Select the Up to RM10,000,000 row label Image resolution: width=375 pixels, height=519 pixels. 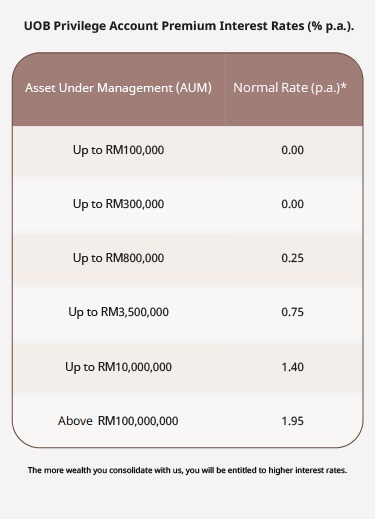coord(118,367)
